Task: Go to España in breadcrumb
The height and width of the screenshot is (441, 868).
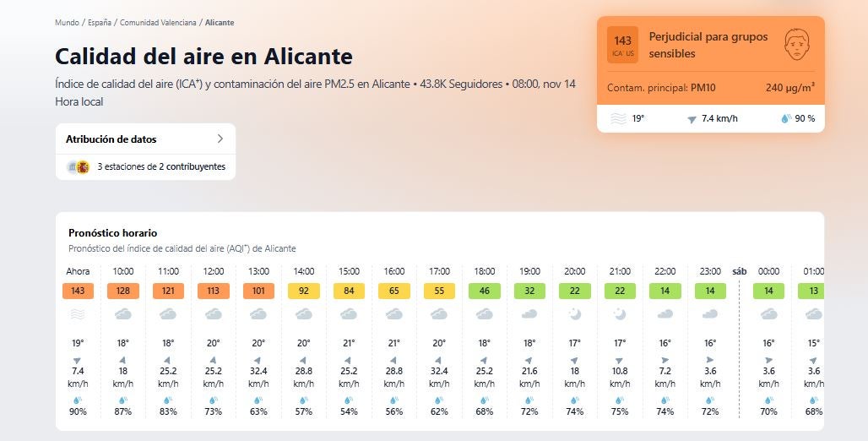Action: point(99,23)
